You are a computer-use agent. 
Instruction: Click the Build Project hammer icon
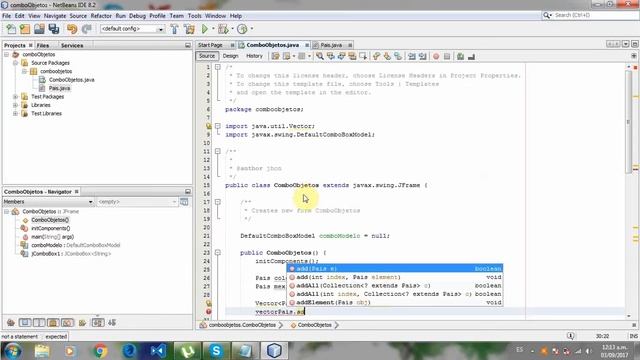[174, 29]
